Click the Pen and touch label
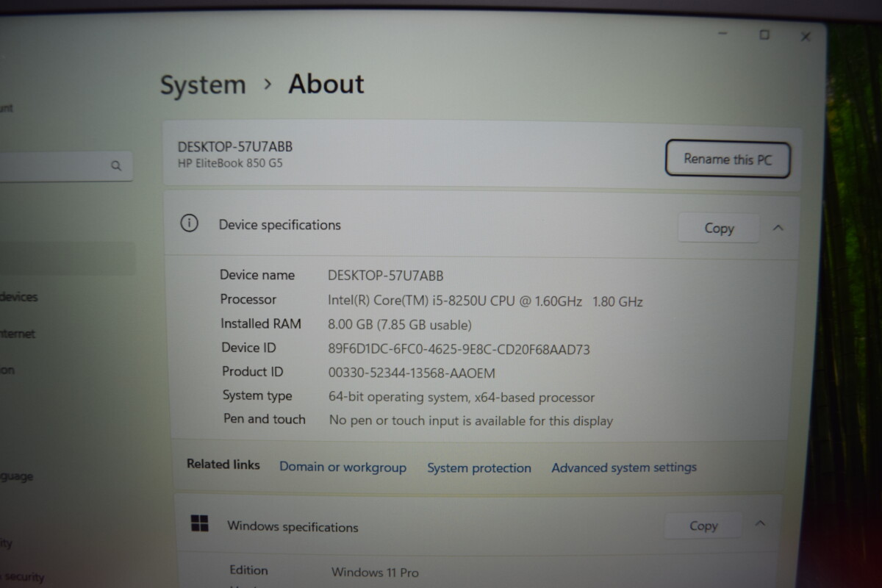 coord(265,419)
